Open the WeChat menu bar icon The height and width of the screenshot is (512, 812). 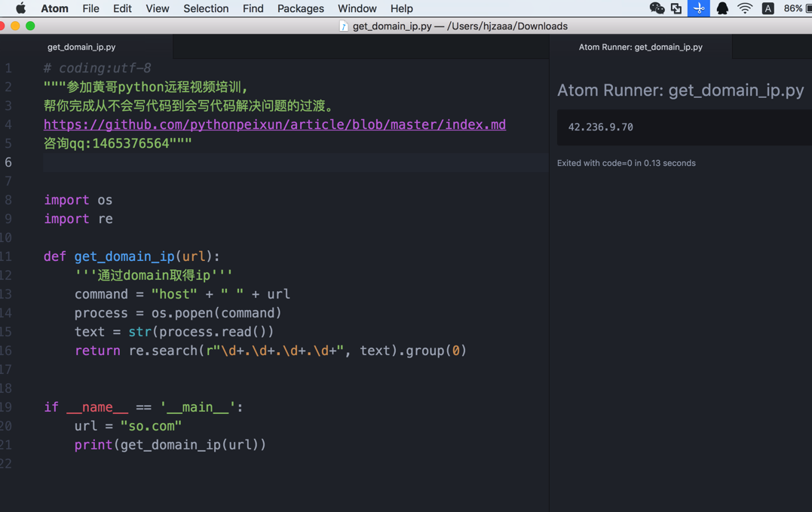point(657,8)
